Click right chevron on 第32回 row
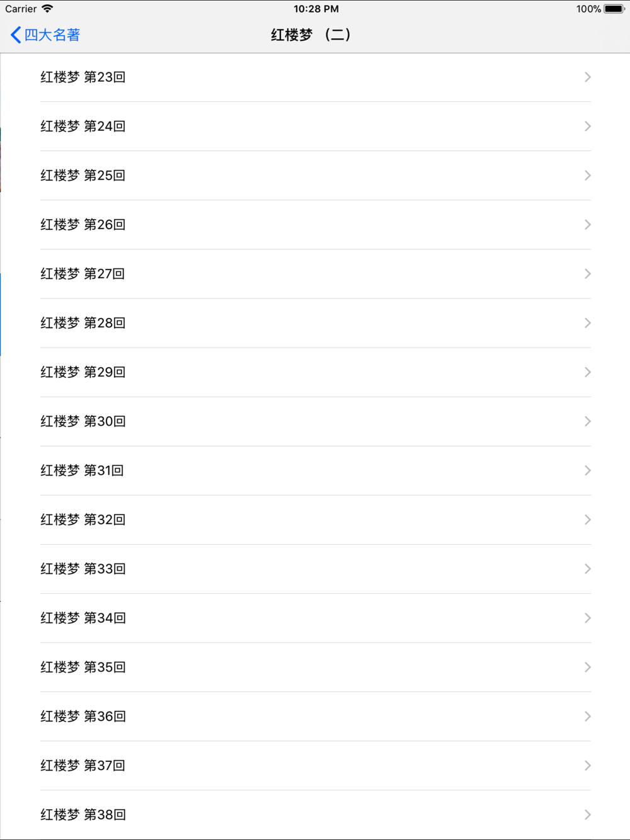Image resolution: width=630 pixels, height=840 pixels. point(587,519)
